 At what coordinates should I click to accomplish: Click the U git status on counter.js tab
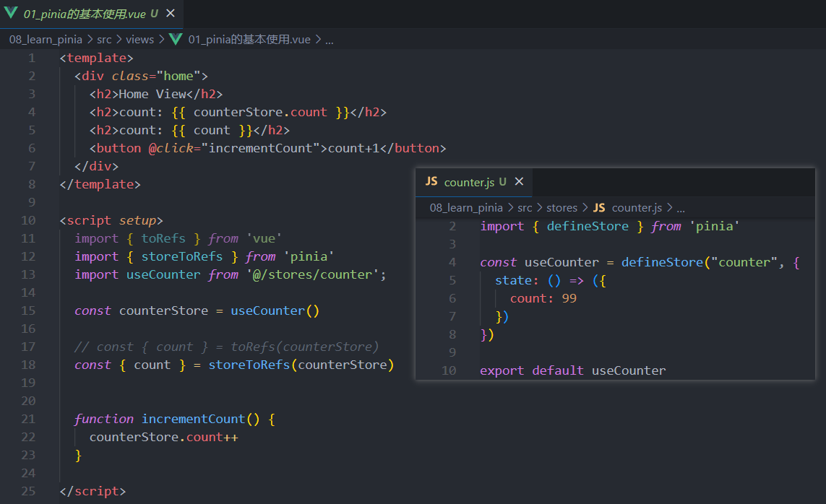coord(502,182)
